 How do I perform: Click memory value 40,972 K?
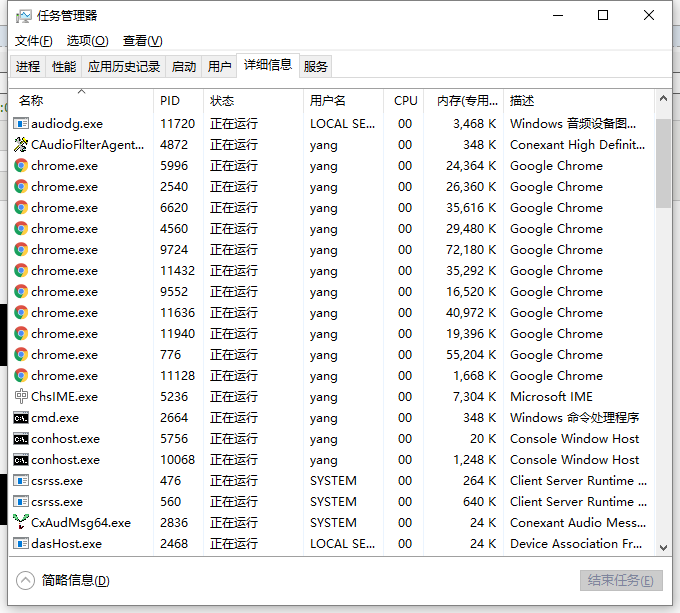point(471,313)
